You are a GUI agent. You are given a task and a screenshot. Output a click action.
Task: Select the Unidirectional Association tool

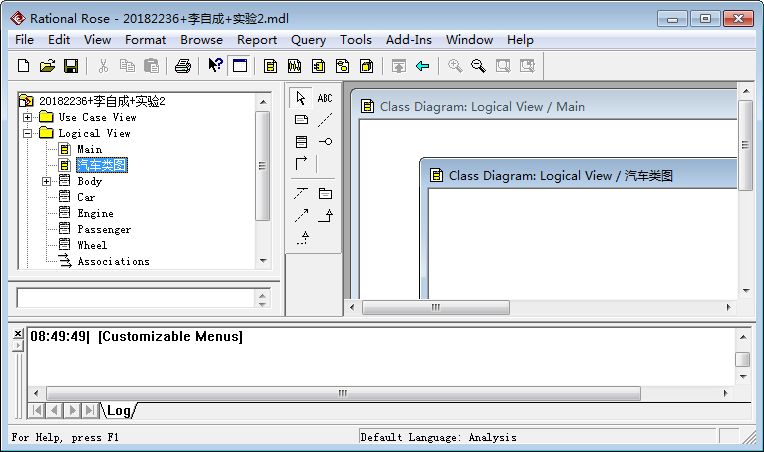click(x=302, y=163)
